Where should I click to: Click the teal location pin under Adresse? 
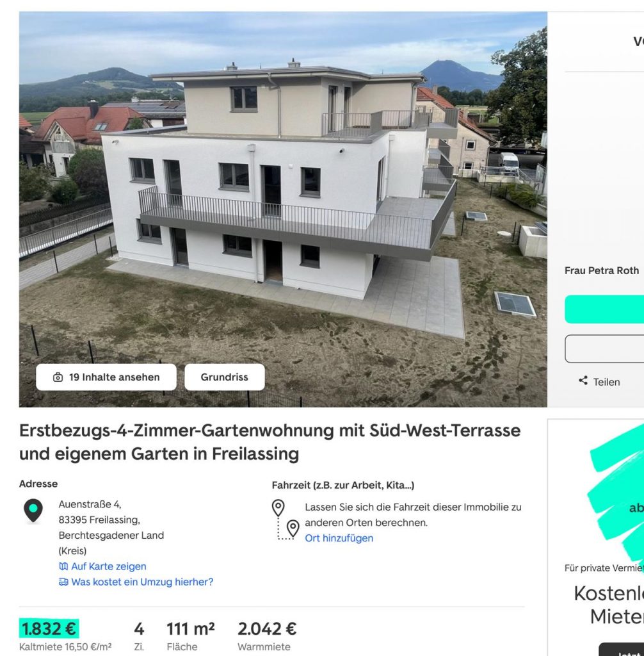tap(33, 511)
